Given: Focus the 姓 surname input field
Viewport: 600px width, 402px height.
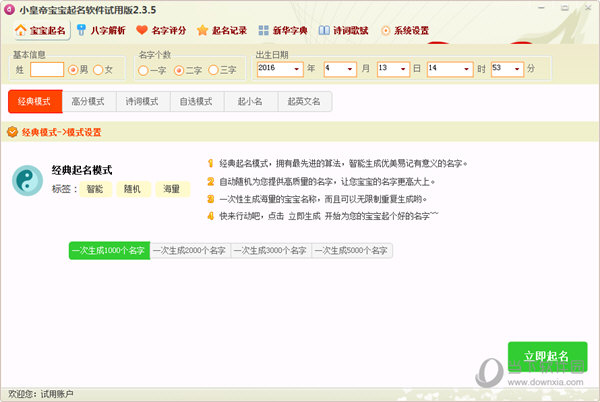Looking at the screenshot, I should [x=47, y=70].
